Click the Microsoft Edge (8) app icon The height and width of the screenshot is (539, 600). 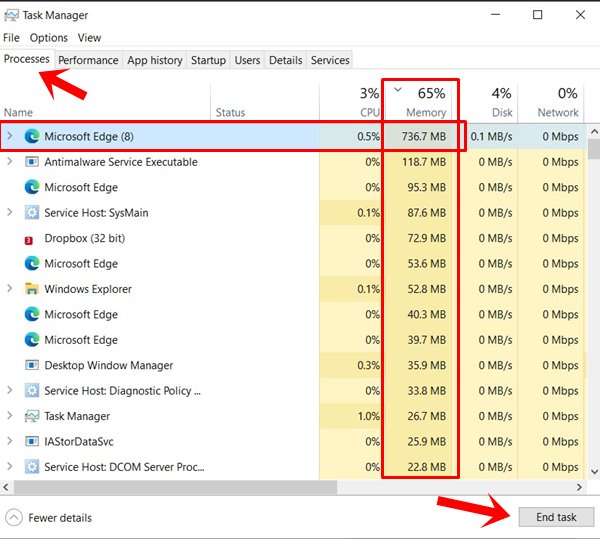32,136
